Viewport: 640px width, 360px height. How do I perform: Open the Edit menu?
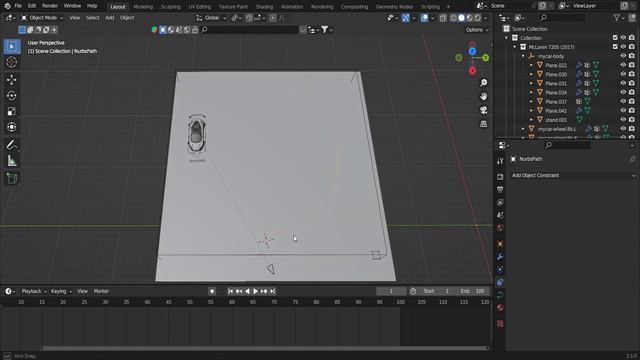point(32,6)
